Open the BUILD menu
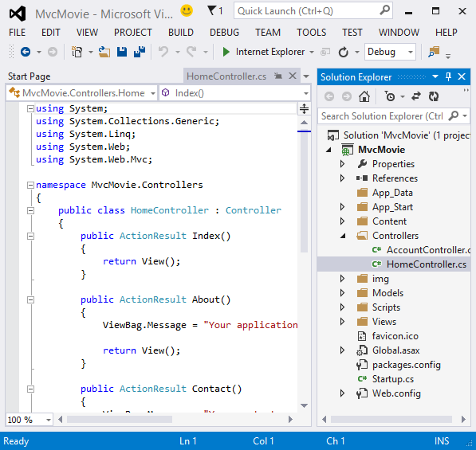 [181, 33]
